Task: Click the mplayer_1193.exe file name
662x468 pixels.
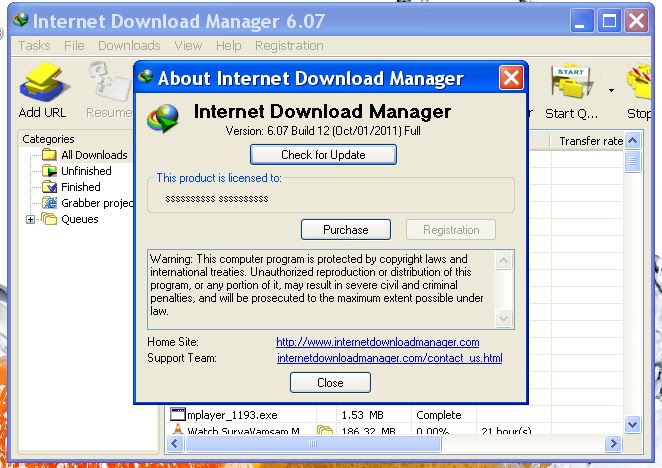Action: click(232, 415)
